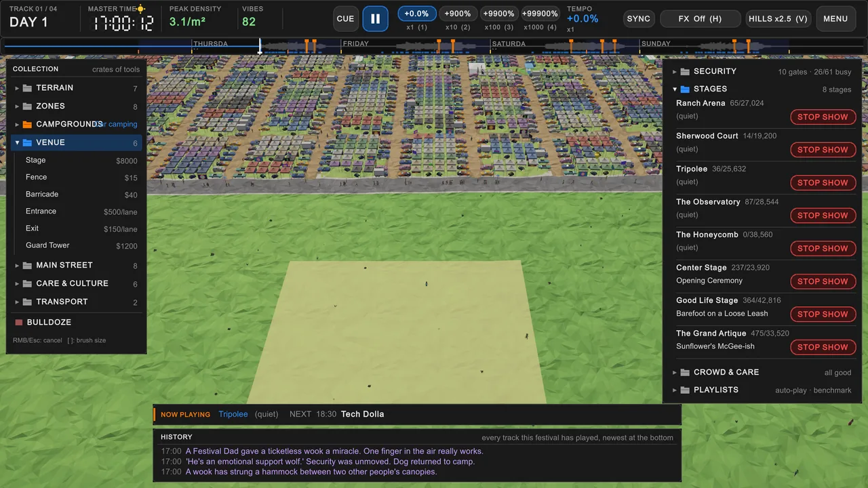868x488 pixels.
Task: Toggle FX Off (H) setting
Action: [700, 19]
